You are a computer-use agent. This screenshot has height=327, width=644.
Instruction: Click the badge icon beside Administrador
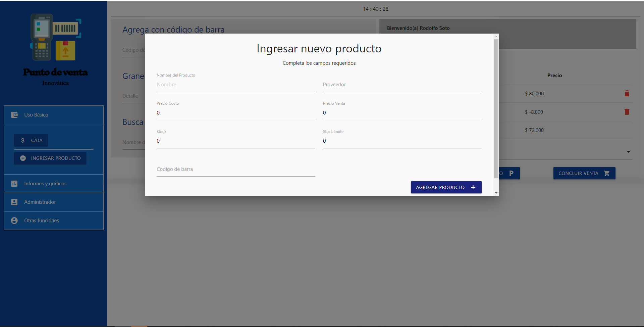(14, 202)
